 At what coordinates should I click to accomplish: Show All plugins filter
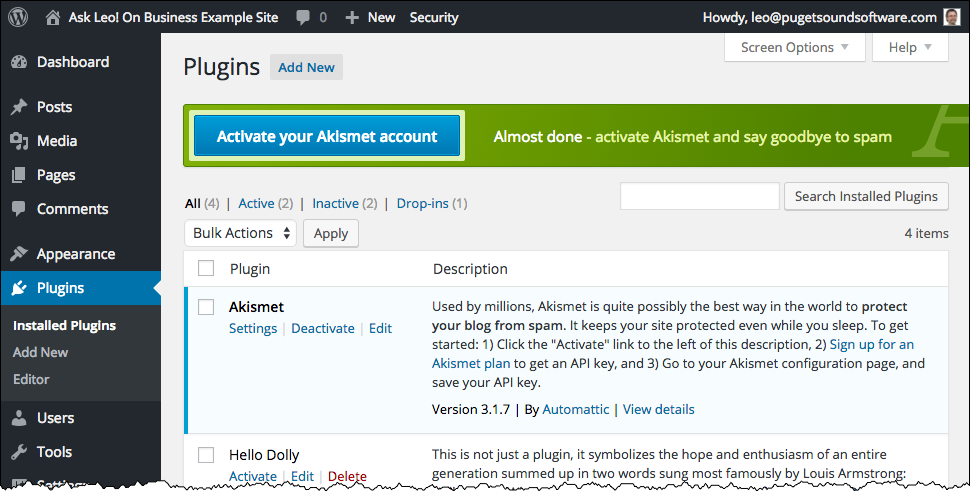point(193,203)
